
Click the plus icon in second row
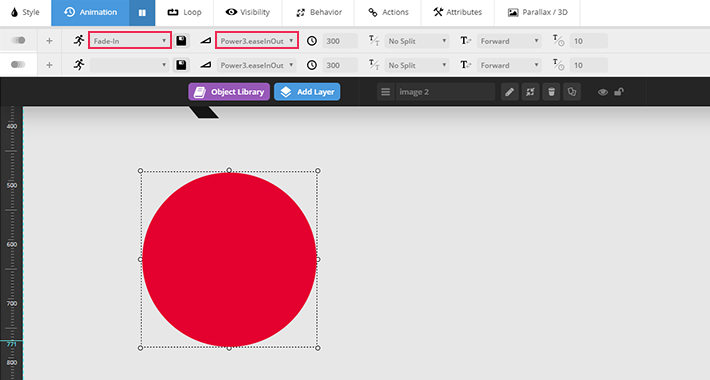[x=49, y=65]
